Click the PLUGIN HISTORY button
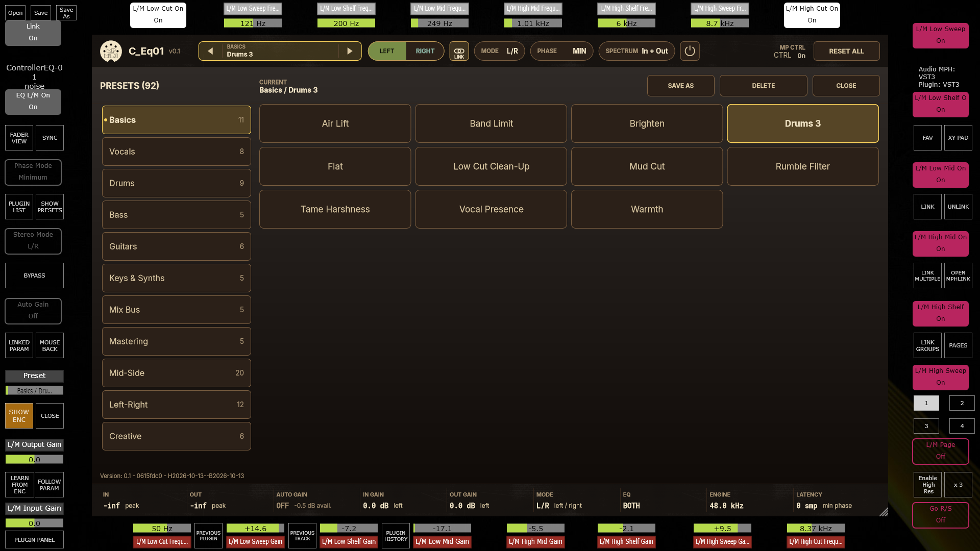 (396, 536)
